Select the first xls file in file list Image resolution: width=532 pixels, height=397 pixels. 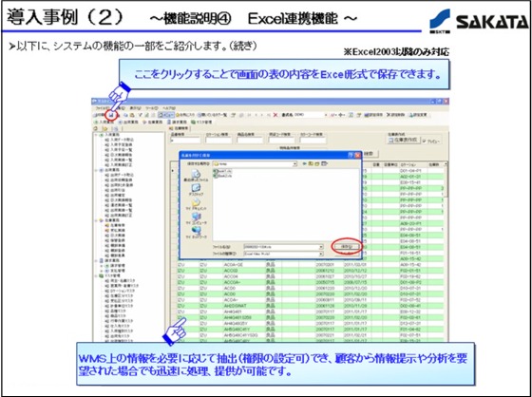tap(222, 171)
